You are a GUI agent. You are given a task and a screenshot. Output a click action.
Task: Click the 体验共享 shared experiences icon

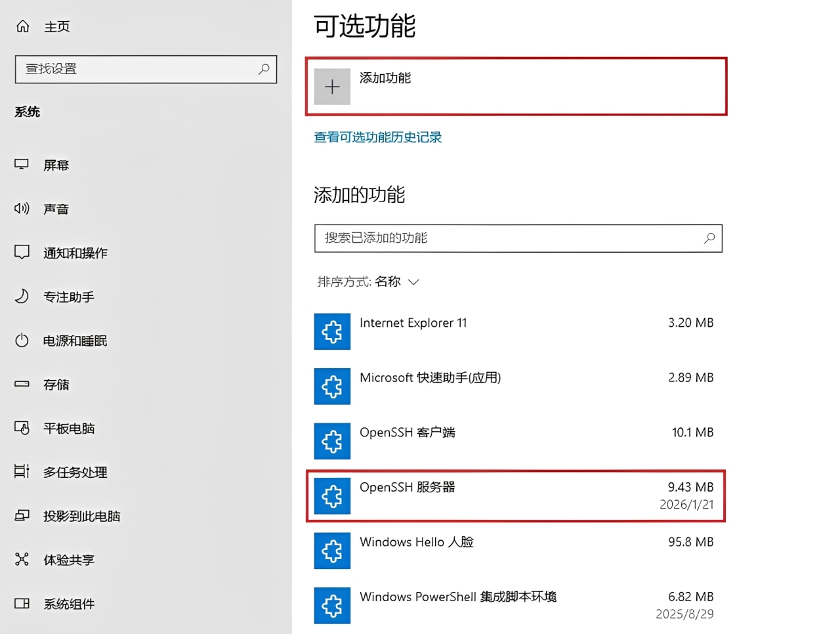[22, 560]
